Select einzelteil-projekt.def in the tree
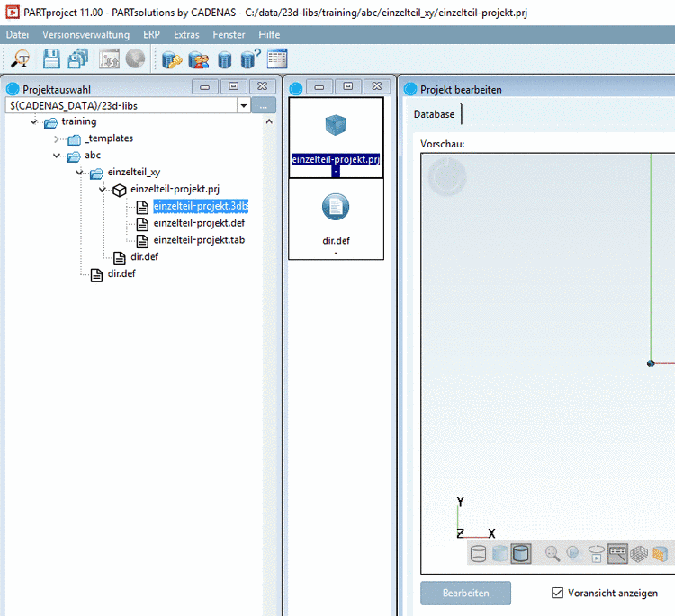 199,223
